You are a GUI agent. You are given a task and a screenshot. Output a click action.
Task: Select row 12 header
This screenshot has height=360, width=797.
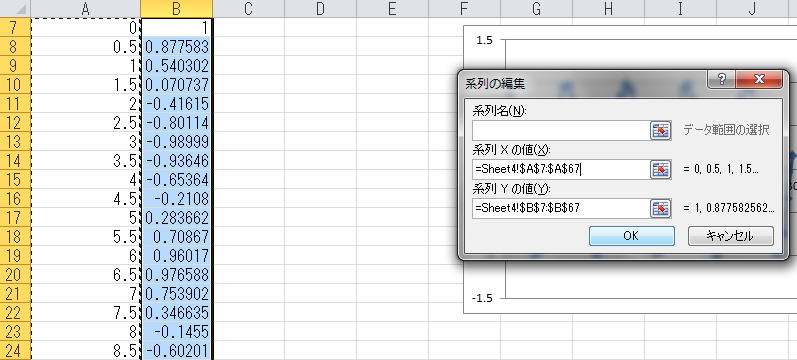(15, 123)
